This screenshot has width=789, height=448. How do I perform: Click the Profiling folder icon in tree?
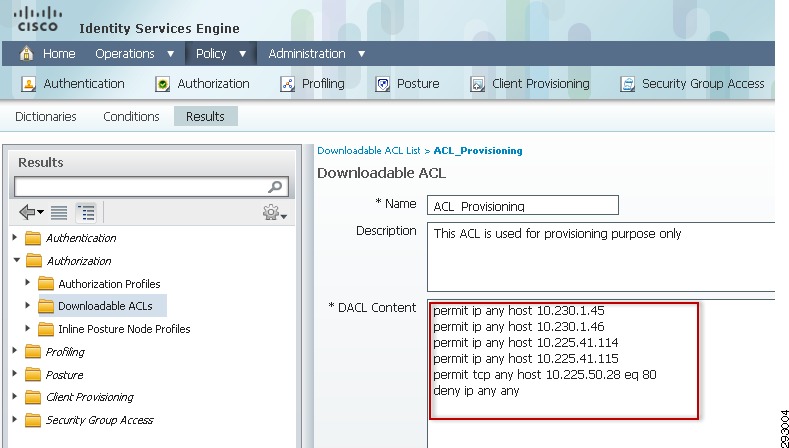[33, 351]
